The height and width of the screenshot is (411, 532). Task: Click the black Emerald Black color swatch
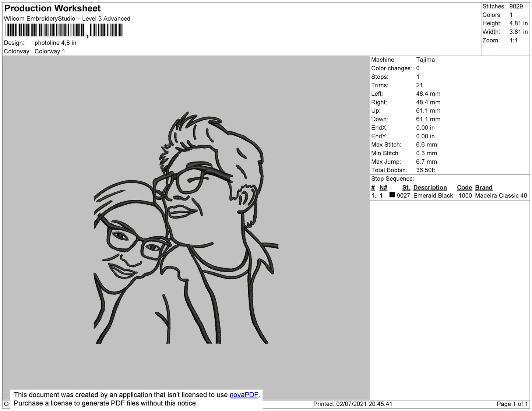pos(392,195)
